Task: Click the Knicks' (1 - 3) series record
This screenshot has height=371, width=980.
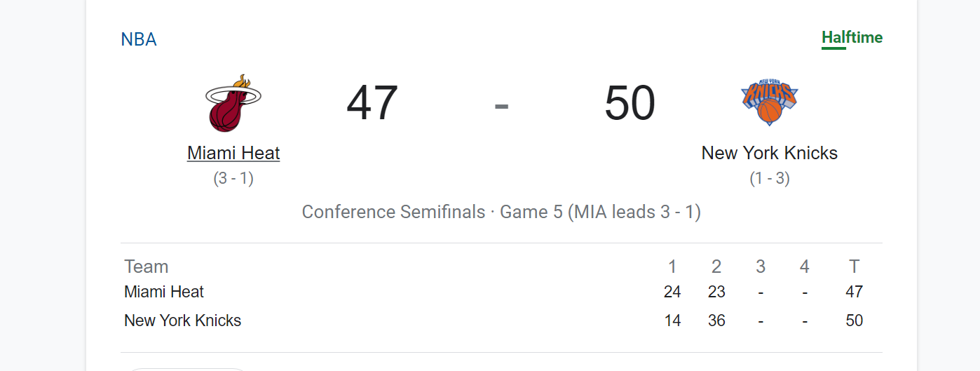Action: point(770,179)
